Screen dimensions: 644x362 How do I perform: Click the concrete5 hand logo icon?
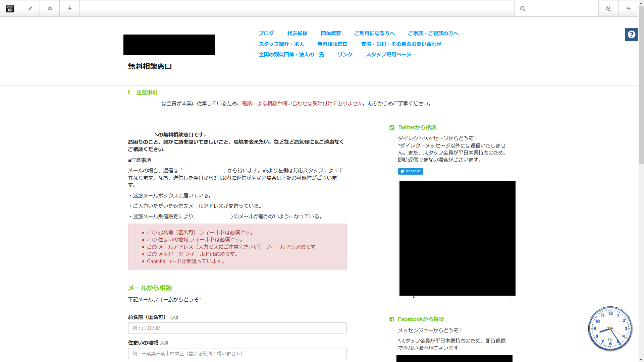click(x=10, y=8)
